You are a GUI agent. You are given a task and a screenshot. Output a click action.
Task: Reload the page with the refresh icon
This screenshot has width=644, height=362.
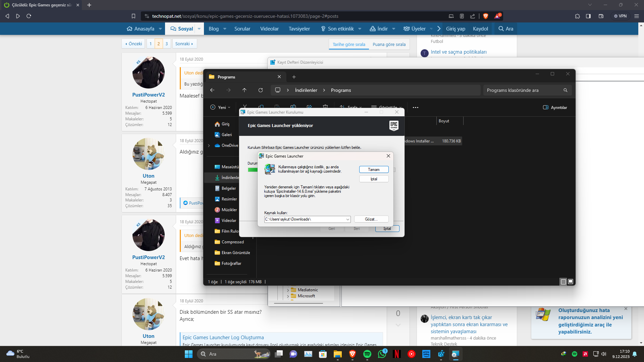[x=29, y=16]
